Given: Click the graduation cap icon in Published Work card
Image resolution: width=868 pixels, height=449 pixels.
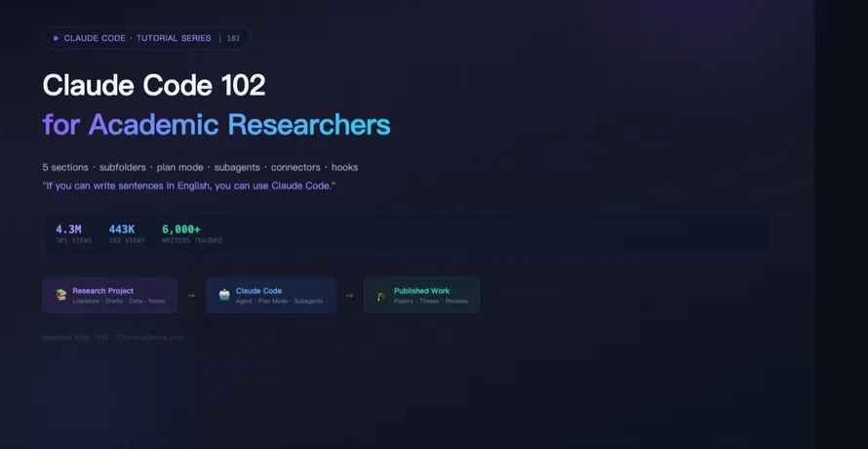Looking at the screenshot, I should [381, 296].
